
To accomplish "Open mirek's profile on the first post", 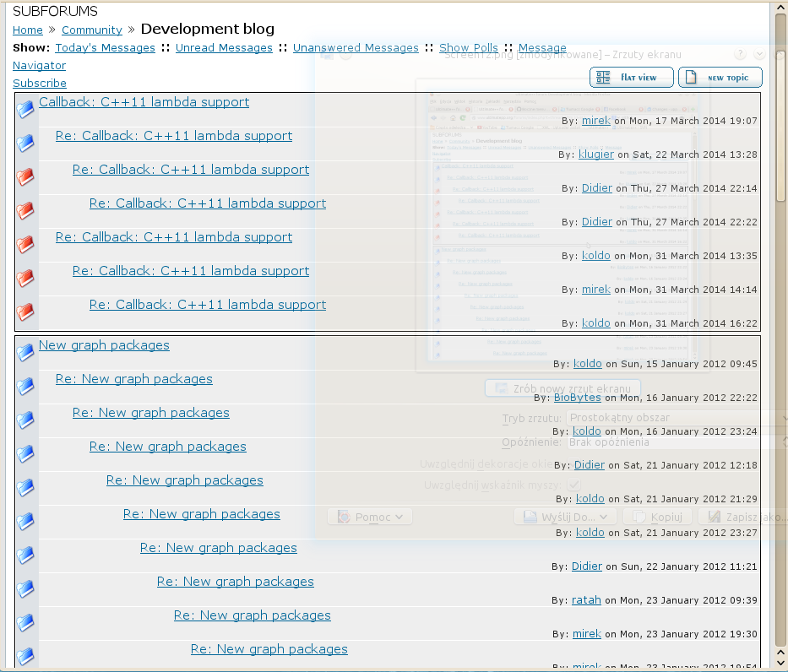I will tap(596, 121).
